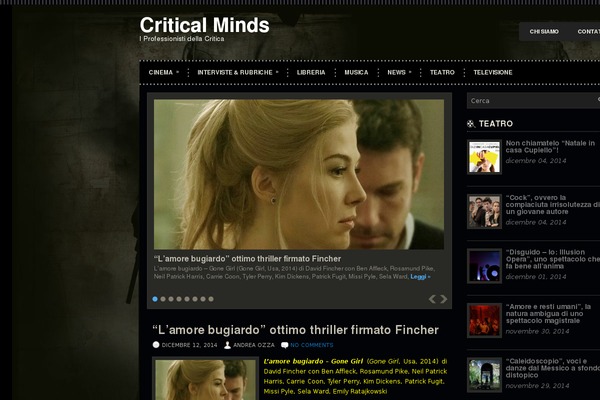
Task: Click the Disguido article thumbnail
Action: [x=484, y=266]
